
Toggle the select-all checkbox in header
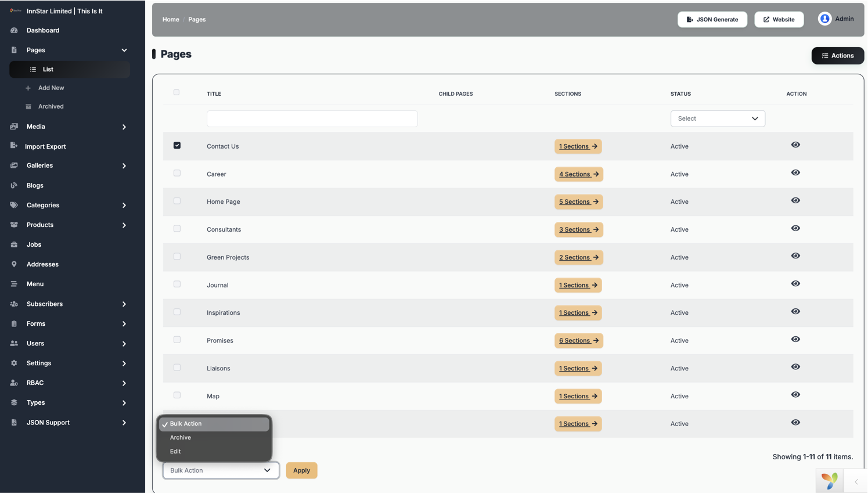177,92
